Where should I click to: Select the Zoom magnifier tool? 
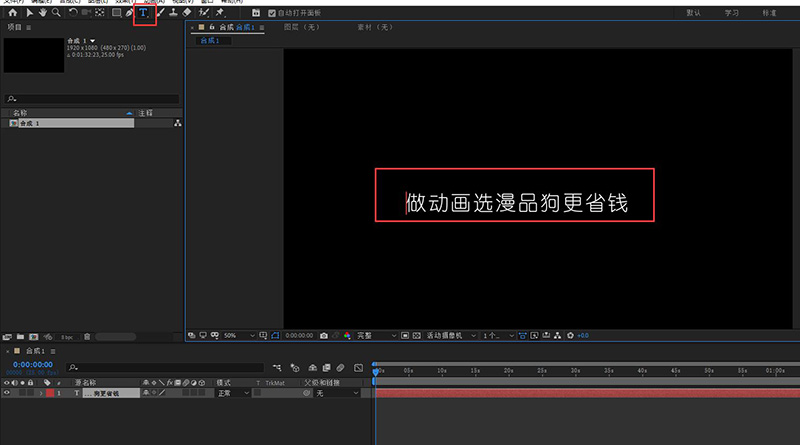point(56,13)
